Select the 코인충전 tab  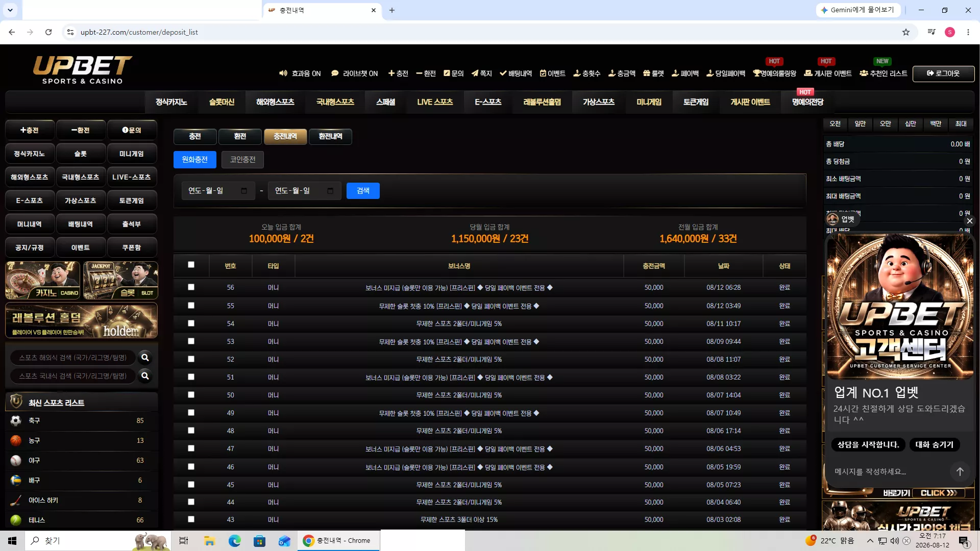click(x=242, y=160)
